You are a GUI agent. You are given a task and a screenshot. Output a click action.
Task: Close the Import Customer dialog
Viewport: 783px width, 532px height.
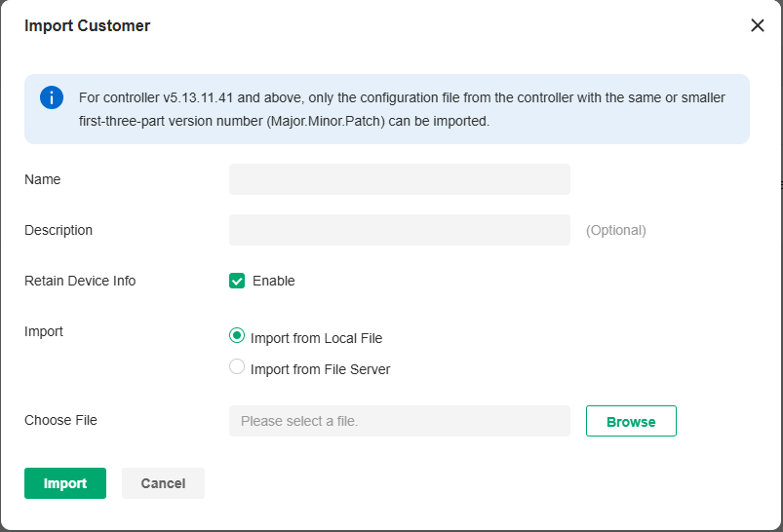758,26
